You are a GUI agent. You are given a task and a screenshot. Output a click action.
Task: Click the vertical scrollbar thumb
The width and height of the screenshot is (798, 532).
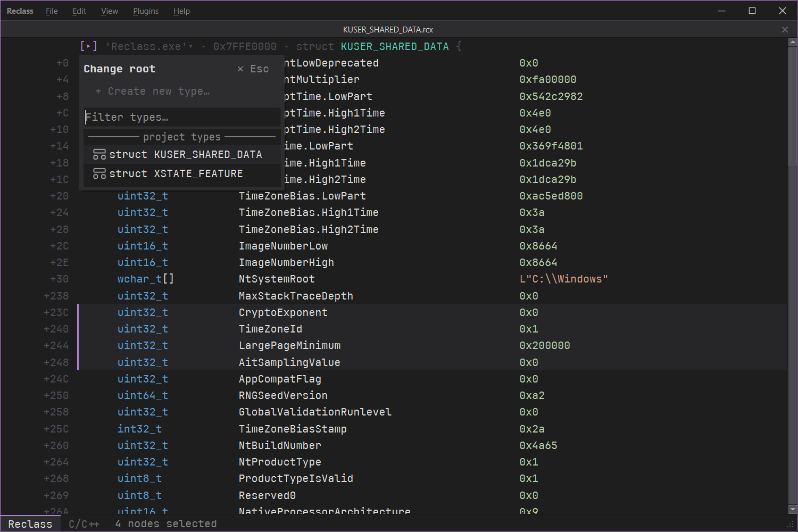pyautogui.click(x=793, y=106)
